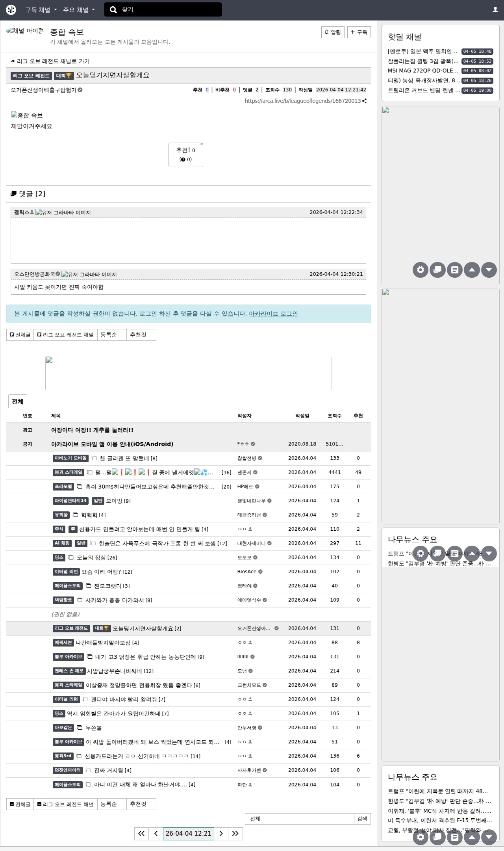
Task: Follow the 리그 오브 레전드 채널로 가기 link
Action: [50, 61]
